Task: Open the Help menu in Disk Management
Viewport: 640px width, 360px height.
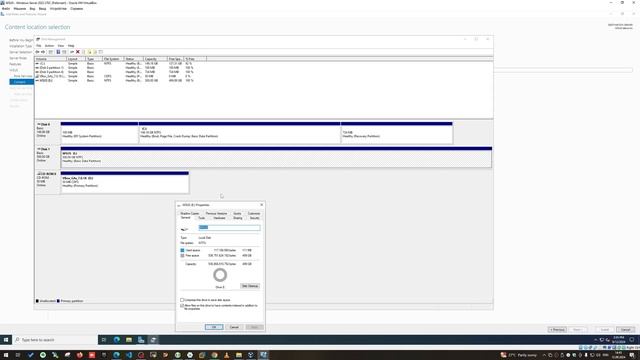Action: [x=71, y=46]
